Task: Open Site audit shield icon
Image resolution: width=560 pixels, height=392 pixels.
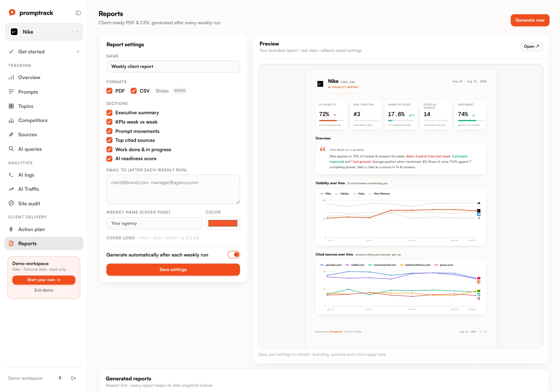Action: tap(11, 203)
